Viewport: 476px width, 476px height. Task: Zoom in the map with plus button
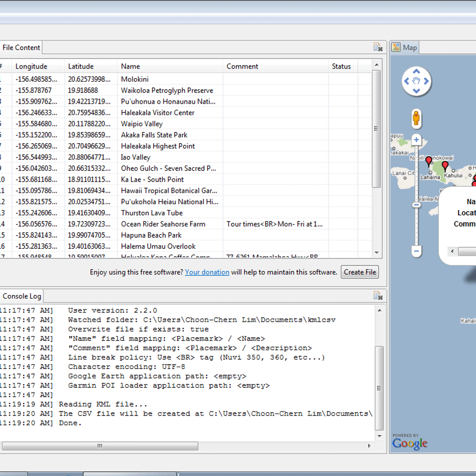[416, 140]
